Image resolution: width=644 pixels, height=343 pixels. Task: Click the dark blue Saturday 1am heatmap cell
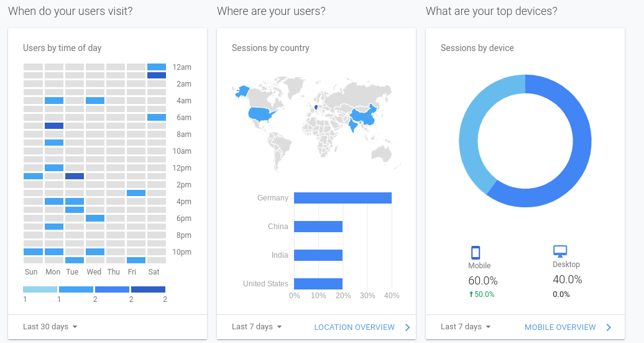pyautogui.click(x=157, y=75)
